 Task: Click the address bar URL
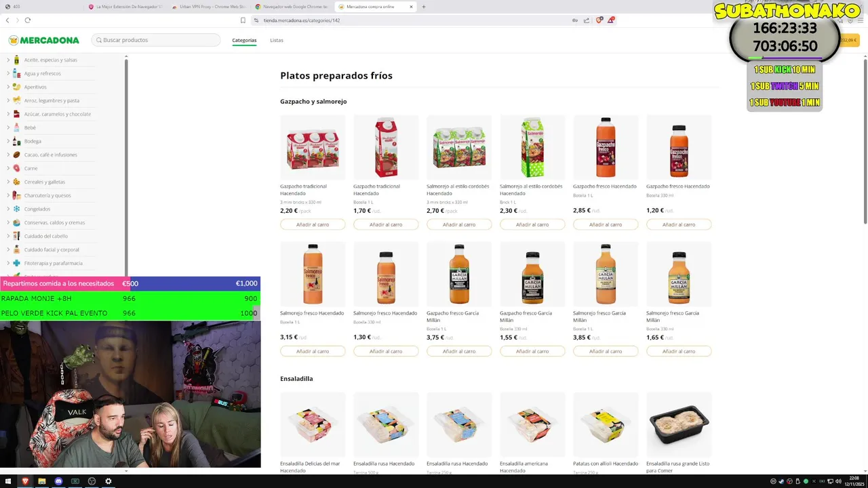[302, 20]
